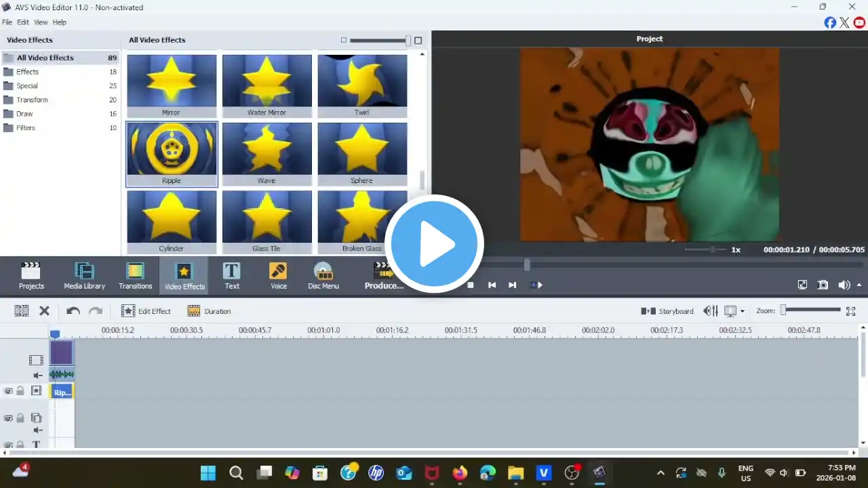This screenshot has height=488, width=868.
Task: Open the AVS YouTube channel icon
Action: click(859, 22)
